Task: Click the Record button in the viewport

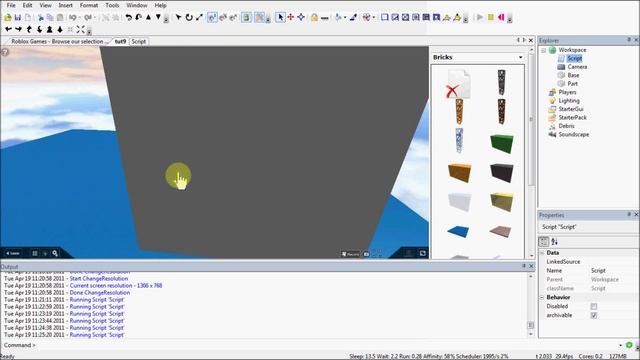Action: (x=350, y=254)
